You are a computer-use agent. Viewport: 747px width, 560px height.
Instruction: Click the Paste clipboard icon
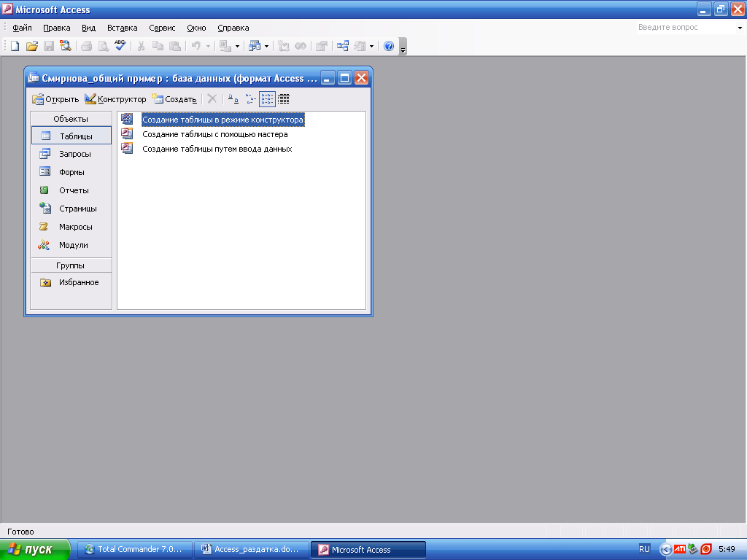click(175, 46)
